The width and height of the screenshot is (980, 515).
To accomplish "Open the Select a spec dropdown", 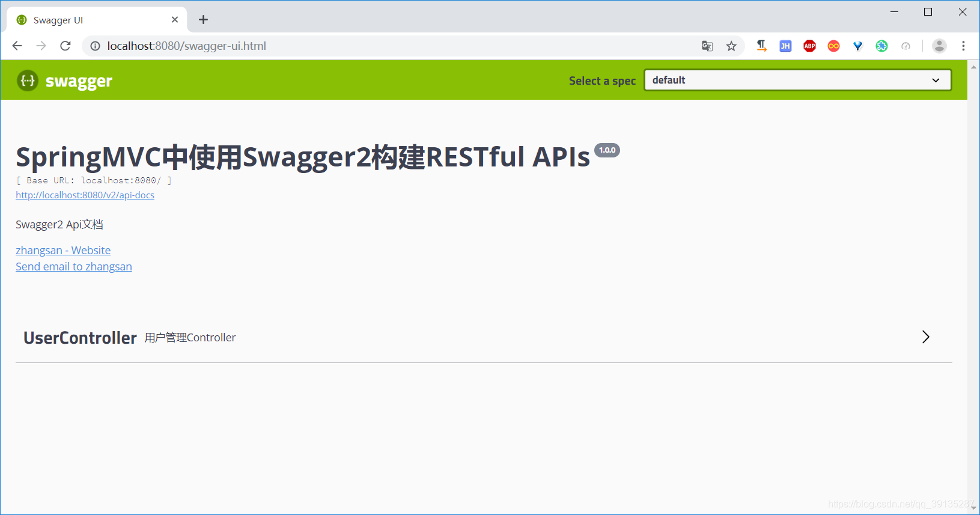I will click(797, 80).
